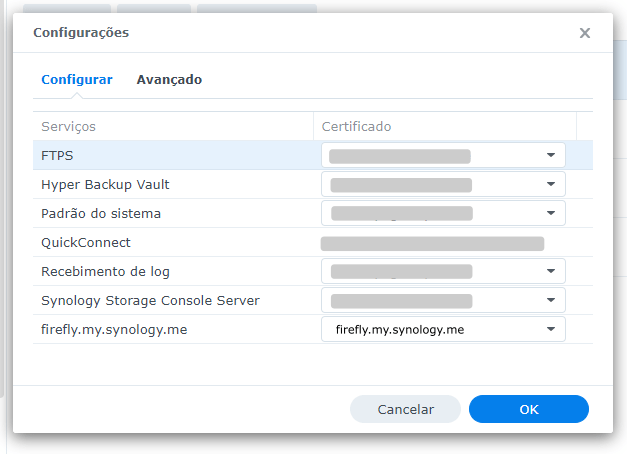Select the QuickConnect service label

[86, 243]
